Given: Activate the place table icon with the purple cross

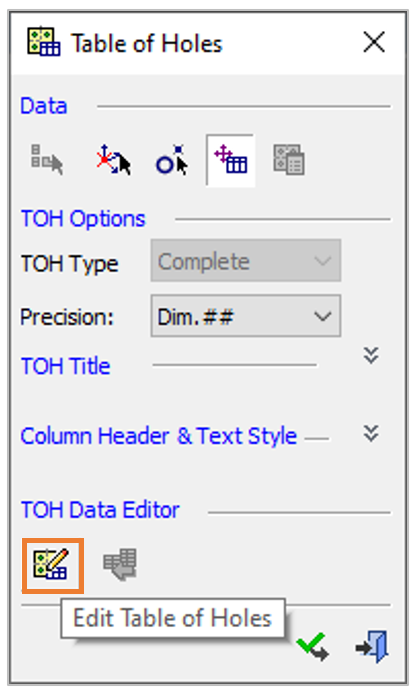Looking at the screenshot, I should pos(230,160).
